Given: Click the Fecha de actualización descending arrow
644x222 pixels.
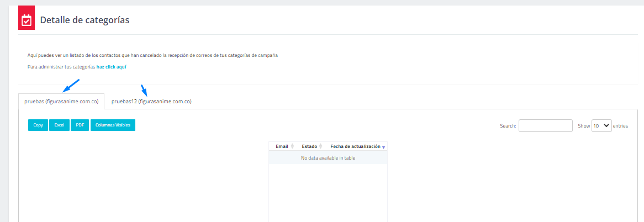Looking at the screenshot, I should (x=383, y=147).
